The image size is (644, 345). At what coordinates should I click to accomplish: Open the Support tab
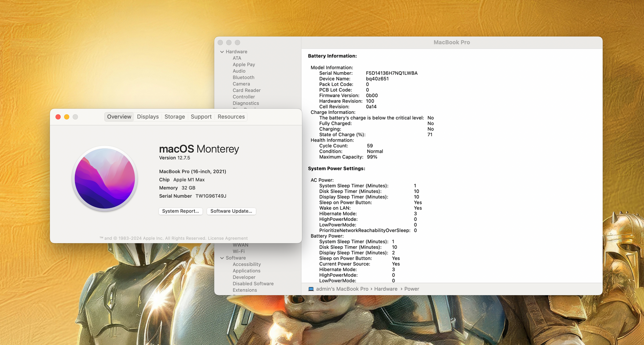201,117
